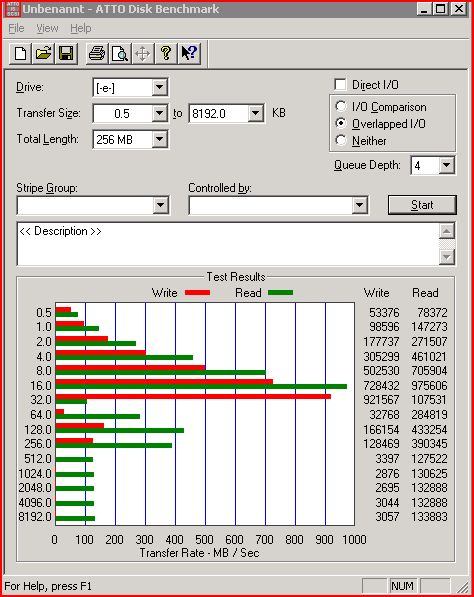Expand the Drive dropdown showing [-e-]
This screenshot has width=474, height=597.
pyautogui.click(x=160, y=88)
